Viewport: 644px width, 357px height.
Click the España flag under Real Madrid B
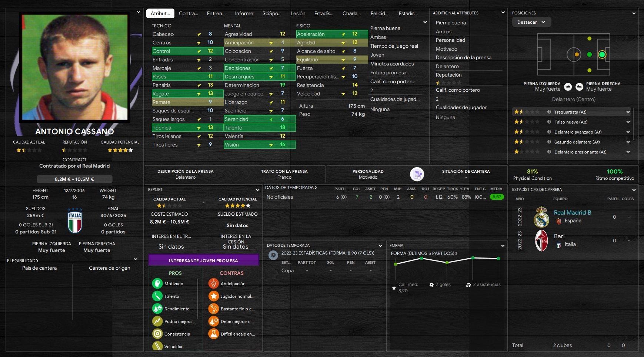(558, 221)
